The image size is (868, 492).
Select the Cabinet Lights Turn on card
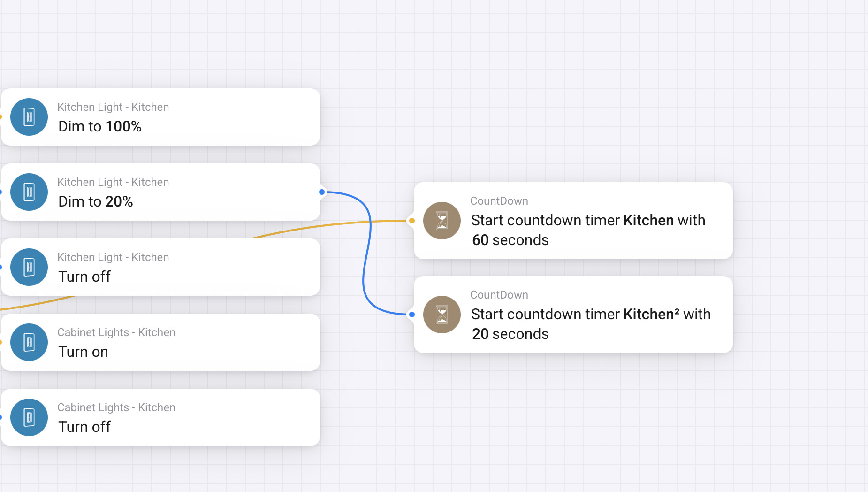[160, 342]
